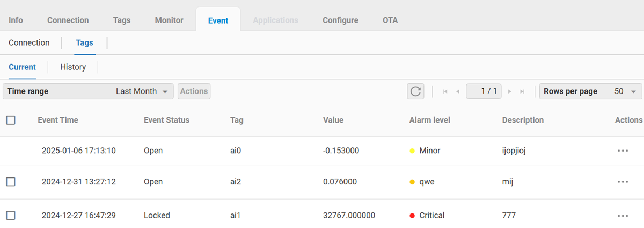
Task: Click the red Critical alarm level dot
Action: point(412,216)
